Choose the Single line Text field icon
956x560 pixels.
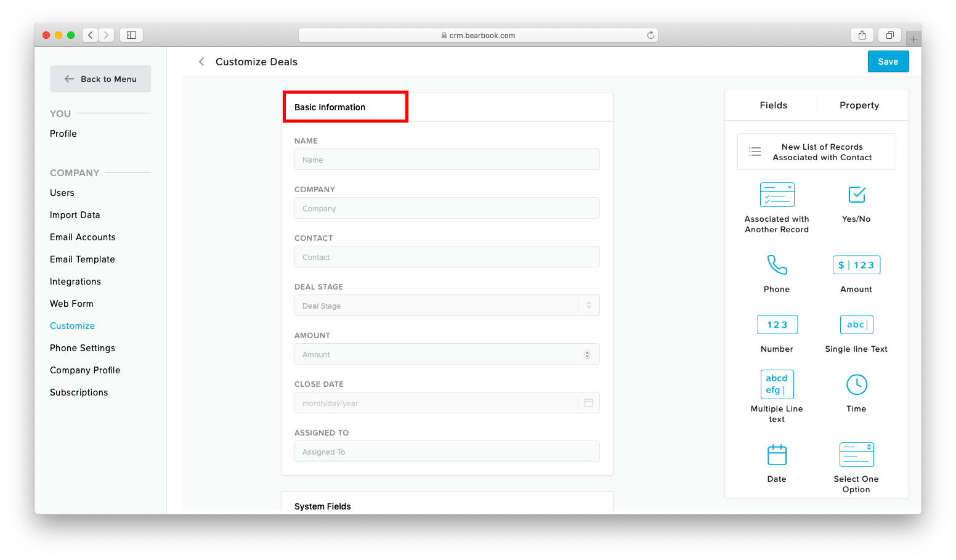tap(856, 325)
